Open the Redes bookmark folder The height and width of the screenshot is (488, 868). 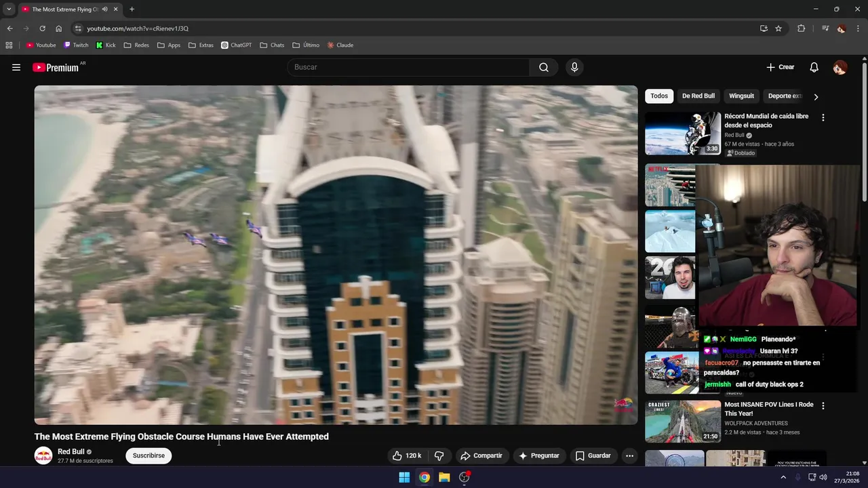tap(136, 45)
